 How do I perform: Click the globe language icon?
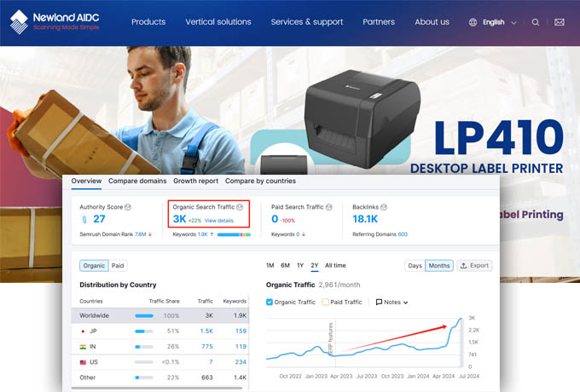(x=473, y=22)
